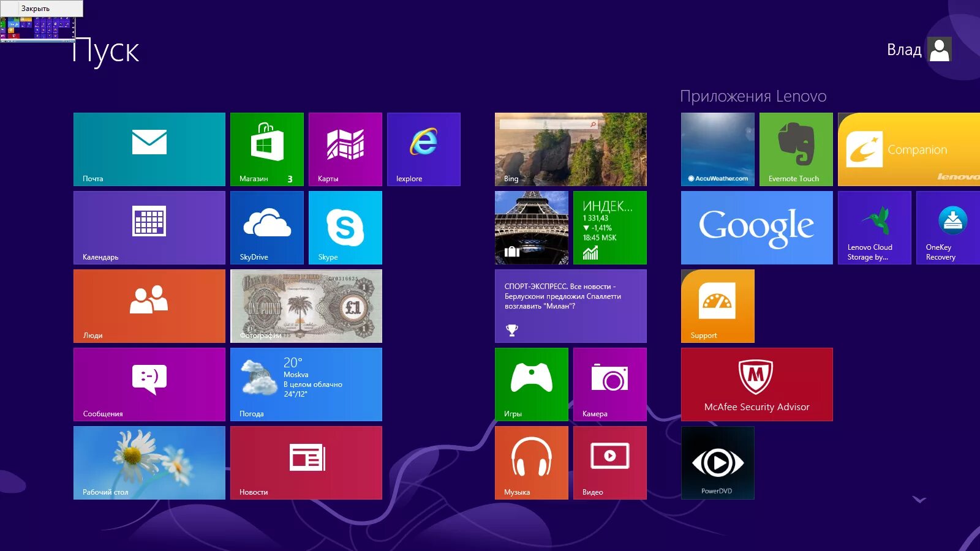Launch OneKey Recovery tile
The height and width of the screenshot is (551, 980).
pos(948,228)
